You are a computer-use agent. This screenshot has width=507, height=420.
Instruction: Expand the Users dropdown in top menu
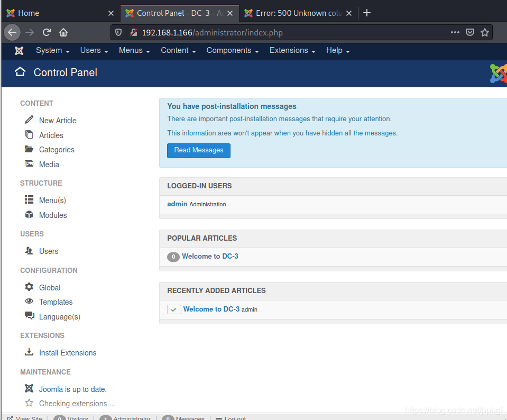coord(94,50)
